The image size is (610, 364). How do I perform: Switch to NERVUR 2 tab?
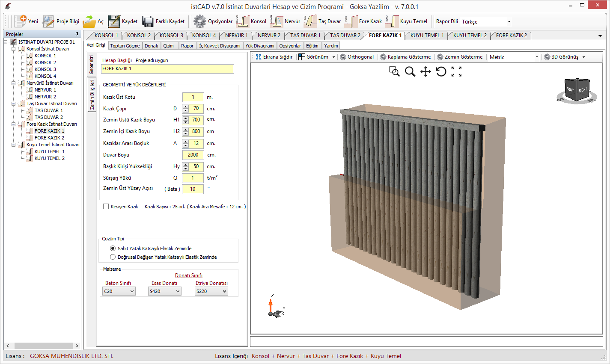click(x=268, y=36)
